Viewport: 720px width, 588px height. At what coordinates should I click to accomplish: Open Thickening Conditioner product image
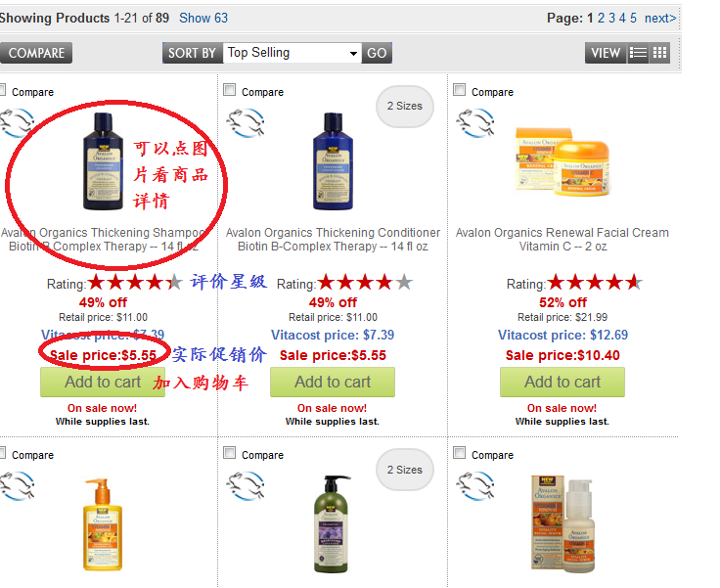tap(333, 161)
